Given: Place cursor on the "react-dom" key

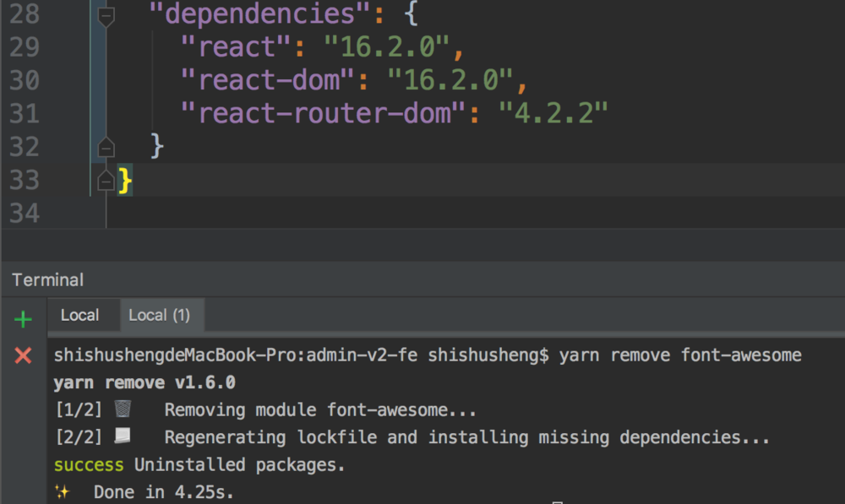Looking at the screenshot, I should pyautogui.click(x=267, y=81).
